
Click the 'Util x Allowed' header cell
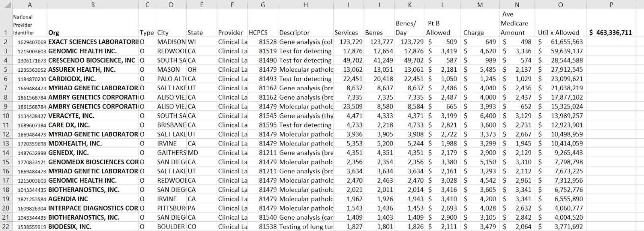(560, 23)
